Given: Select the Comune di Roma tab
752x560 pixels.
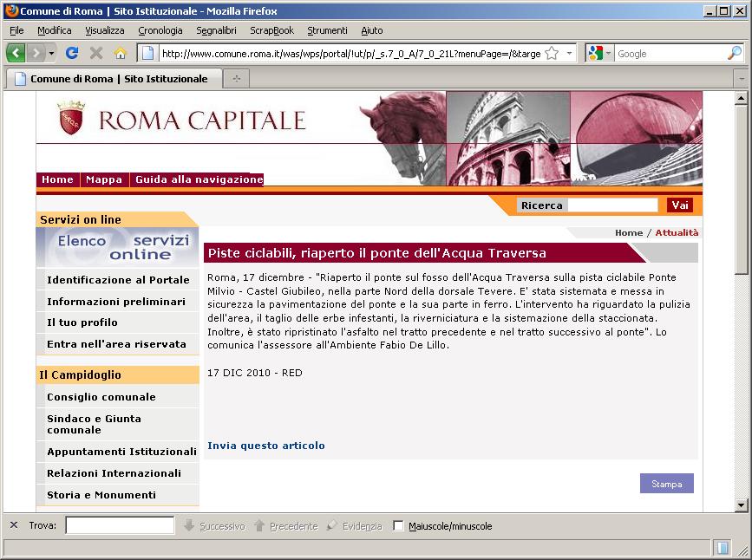Looking at the screenshot, I should pos(114,79).
